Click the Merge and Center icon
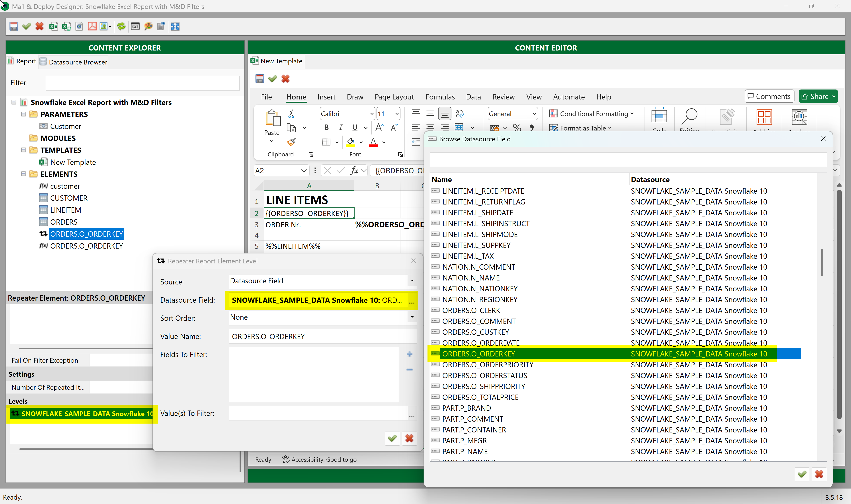The image size is (851, 504). pyautogui.click(x=459, y=128)
